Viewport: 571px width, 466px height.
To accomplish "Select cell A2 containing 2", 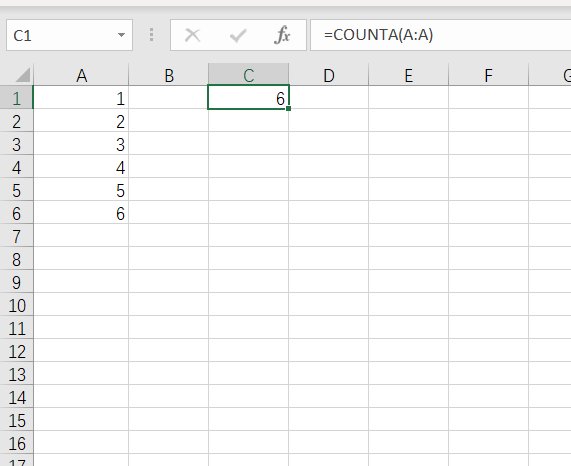I will click(x=81, y=121).
